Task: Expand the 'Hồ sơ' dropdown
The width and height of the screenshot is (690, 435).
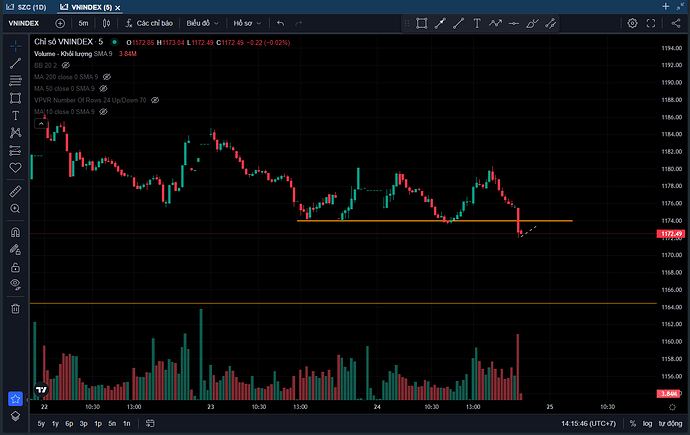Action: tap(247, 23)
